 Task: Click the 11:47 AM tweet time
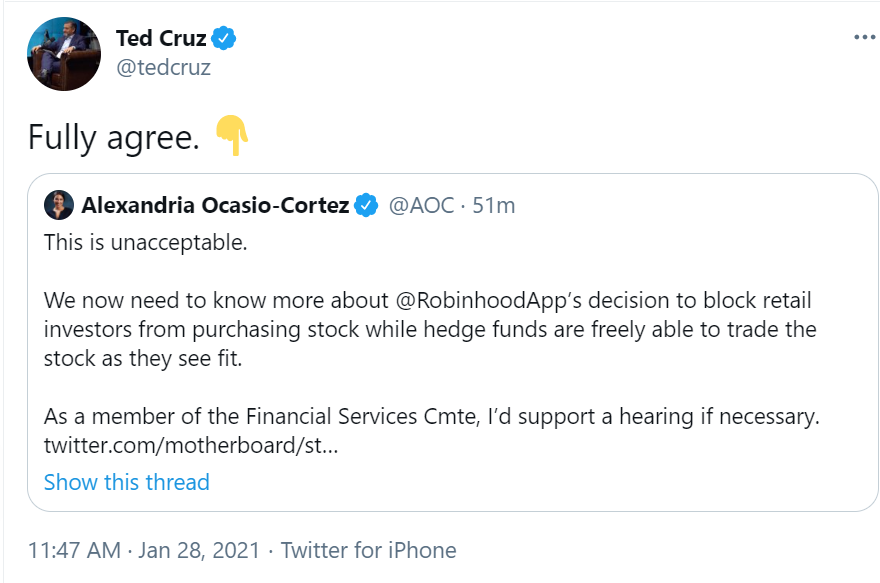pyautogui.click(x=74, y=550)
